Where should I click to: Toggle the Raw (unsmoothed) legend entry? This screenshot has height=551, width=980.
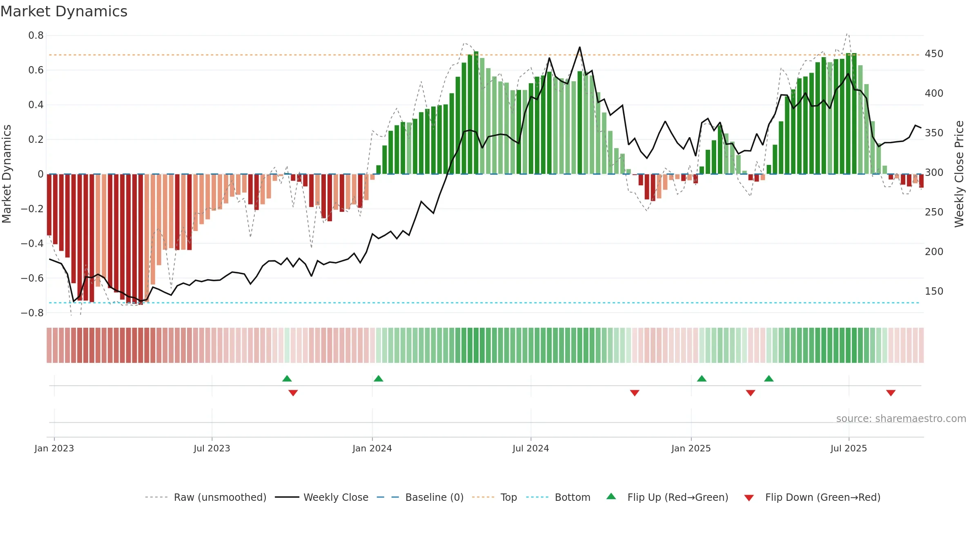(x=206, y=497)
